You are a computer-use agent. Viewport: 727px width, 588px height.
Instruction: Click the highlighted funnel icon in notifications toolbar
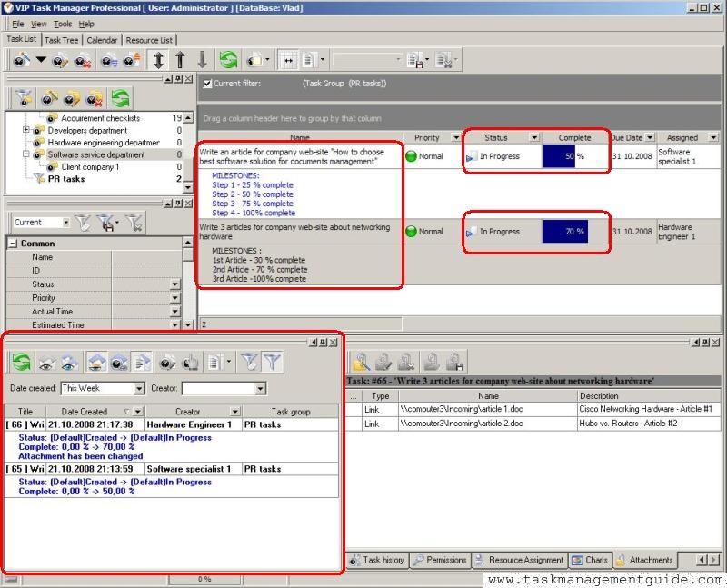click(273, 363)
